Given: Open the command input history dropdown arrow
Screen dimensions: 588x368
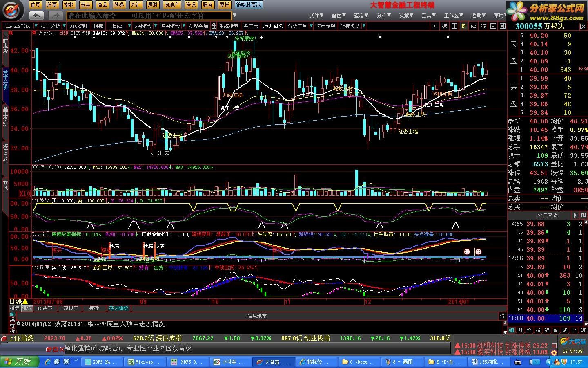Looking at the screenshot, I should (234, 16).
